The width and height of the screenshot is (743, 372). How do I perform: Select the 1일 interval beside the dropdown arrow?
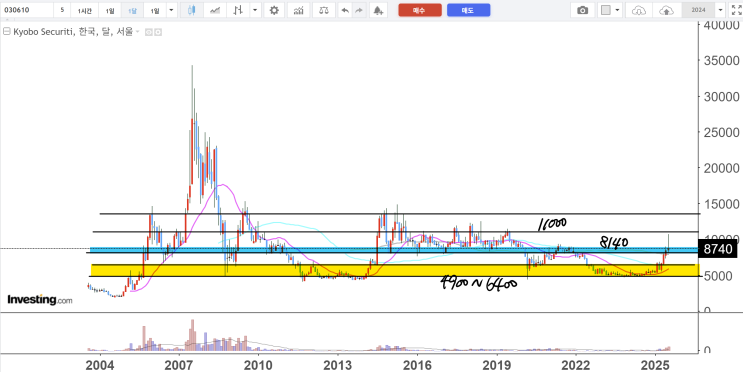click(x=155, y=10)
